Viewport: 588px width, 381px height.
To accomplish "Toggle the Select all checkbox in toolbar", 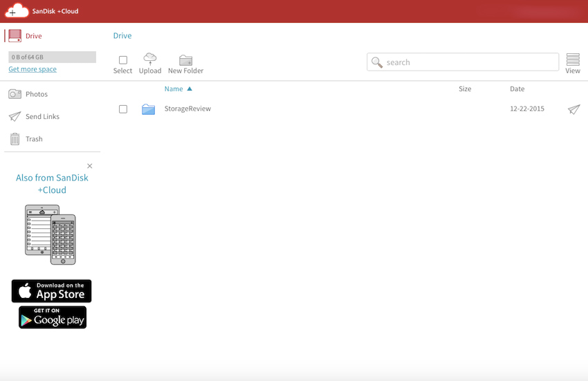I will [123, 60].
